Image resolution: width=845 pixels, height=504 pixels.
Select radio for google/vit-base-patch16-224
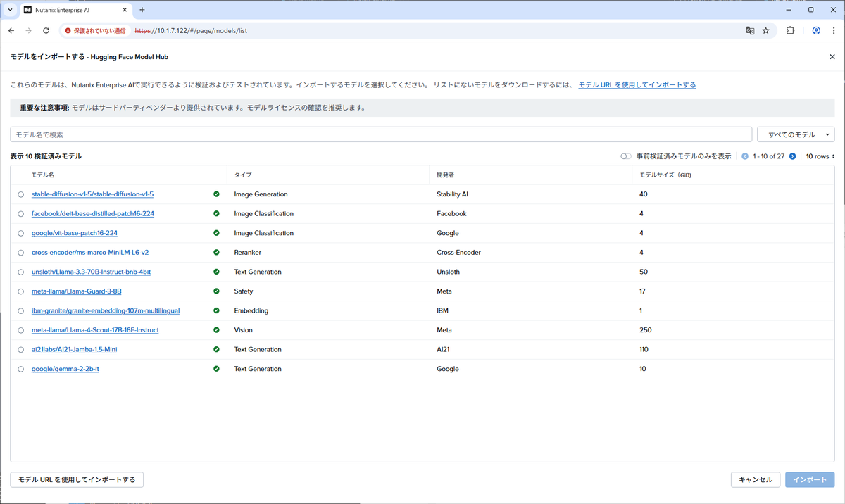(x=21, y=233)
